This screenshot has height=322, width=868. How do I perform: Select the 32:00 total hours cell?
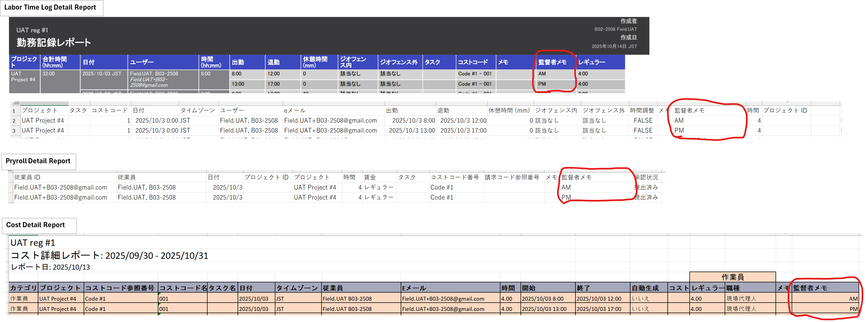coord(49,74)
